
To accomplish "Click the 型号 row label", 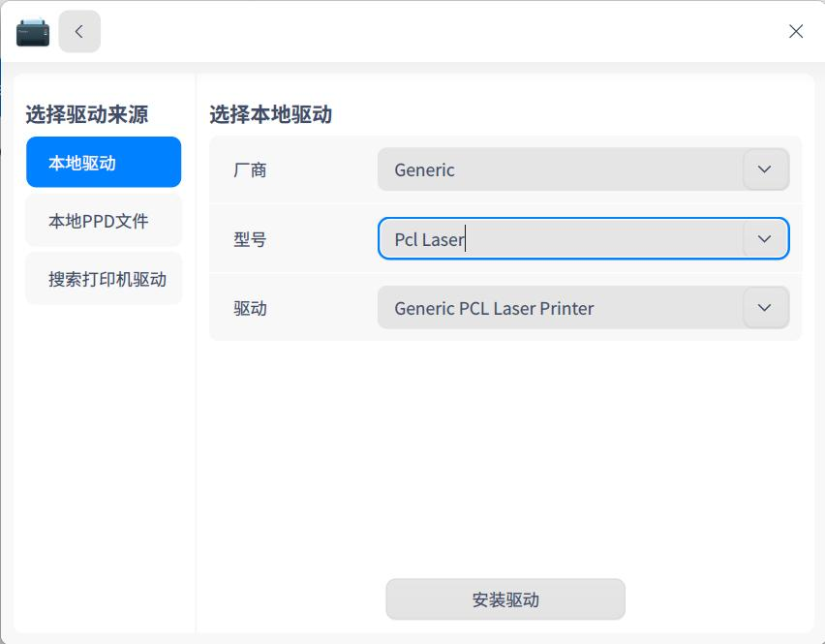I will (x=250, y=239).
